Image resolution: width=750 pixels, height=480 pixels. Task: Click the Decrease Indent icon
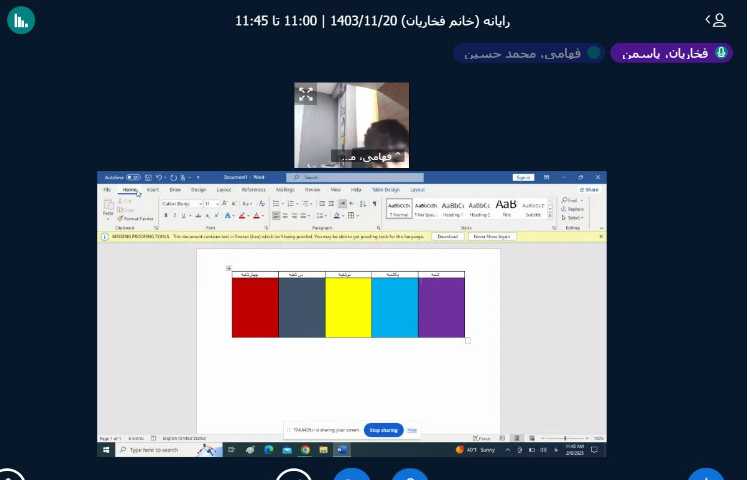click(322, 204)
